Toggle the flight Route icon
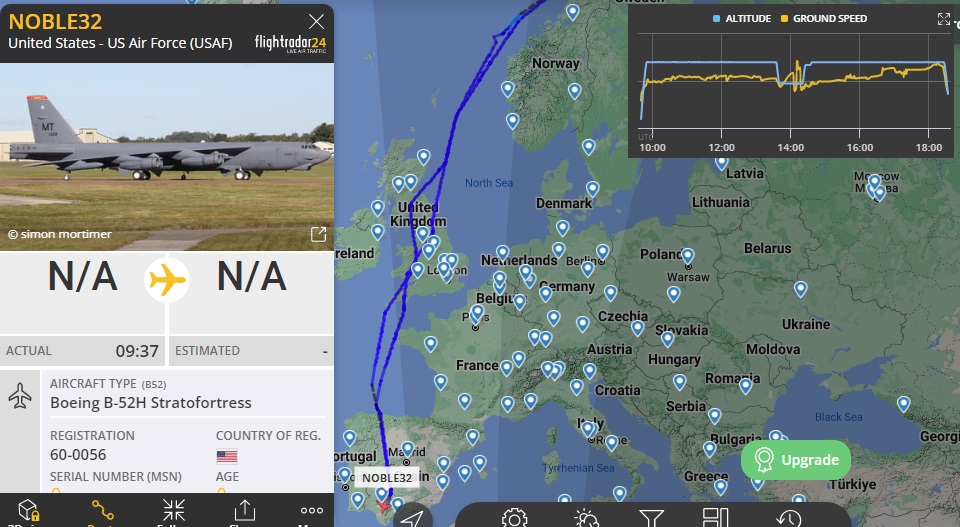The height and width of the screenshot is (527, 960). (x=102, y=510)
